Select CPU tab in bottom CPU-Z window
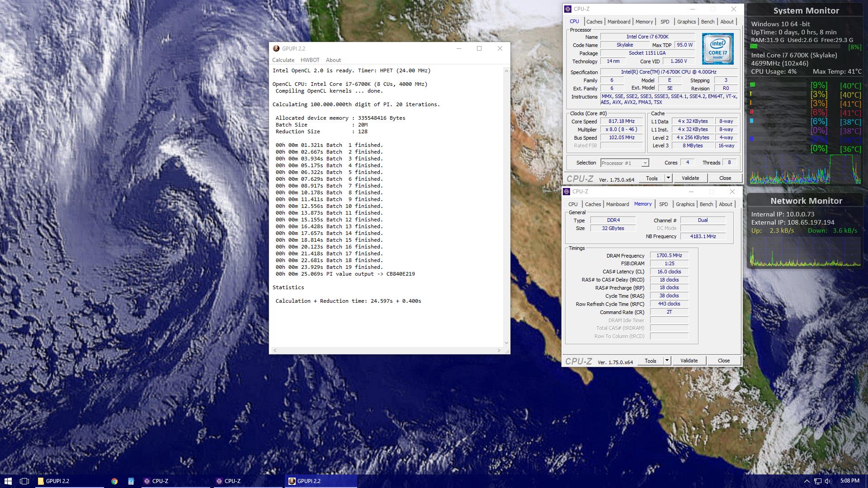 pos(573,204)
